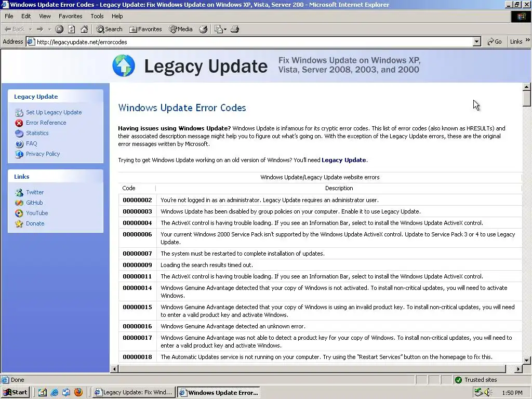
Task: Open the Media toolbar pane
Action: [x=181, y=29]
